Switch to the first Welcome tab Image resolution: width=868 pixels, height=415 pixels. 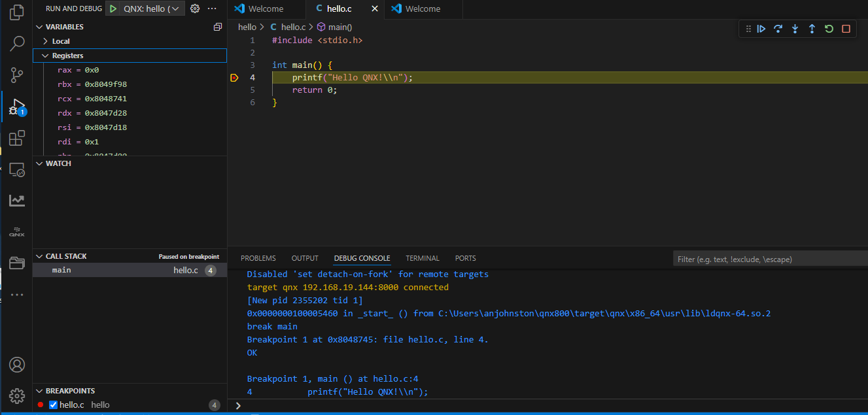coord(266,9)
